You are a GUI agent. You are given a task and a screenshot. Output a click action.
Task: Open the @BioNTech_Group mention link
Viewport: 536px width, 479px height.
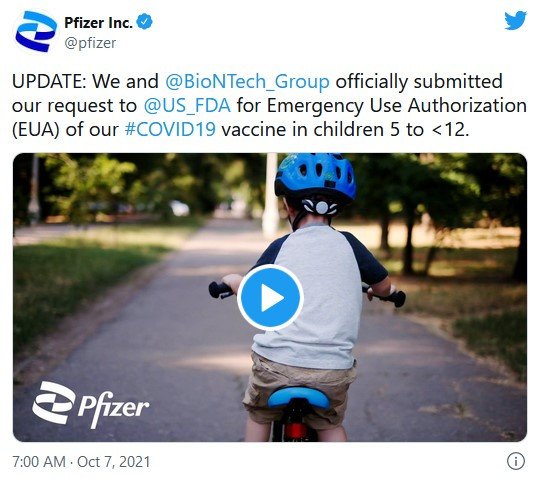tap(247, 82)
